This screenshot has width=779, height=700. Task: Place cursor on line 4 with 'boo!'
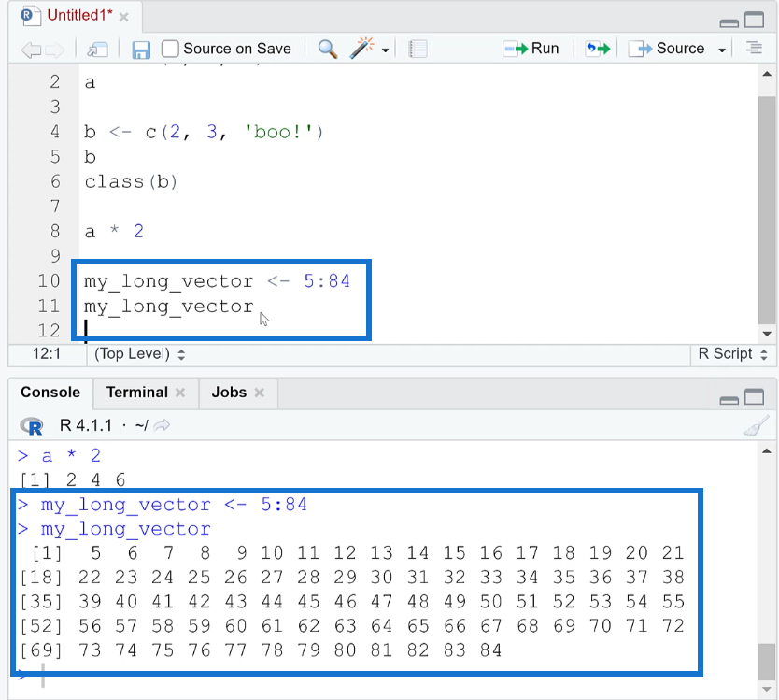coord(204,133)
